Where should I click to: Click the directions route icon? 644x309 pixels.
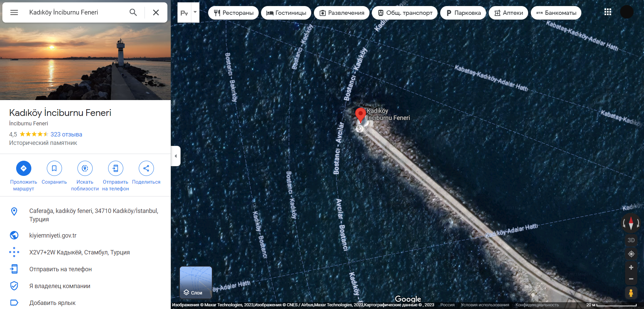point(24,168)
